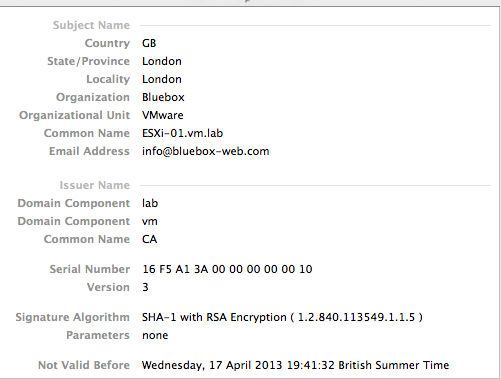Image resolution: width=501 pixels, height=379 pixels.
Task: Click the Country value GB
Action: (x=149, y=43)
